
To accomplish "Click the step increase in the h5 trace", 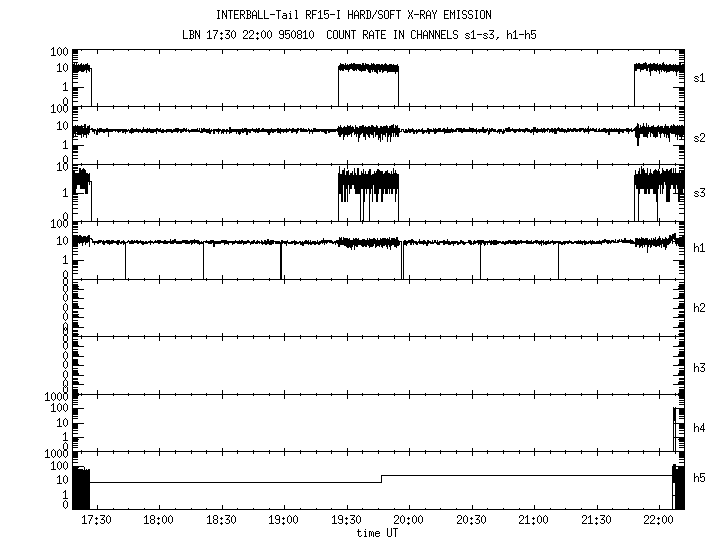I will [x=381, y=478].
